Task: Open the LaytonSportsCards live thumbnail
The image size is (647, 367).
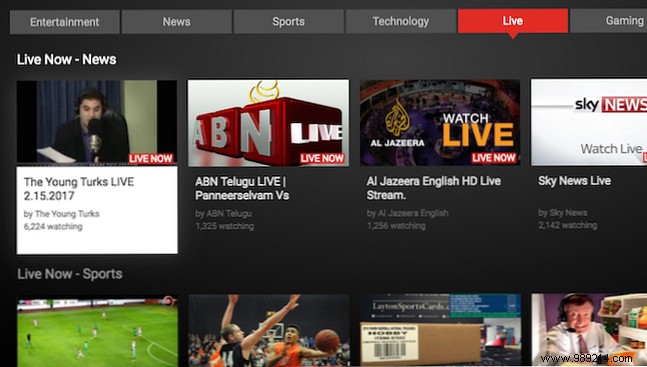Action: (440, 330)
